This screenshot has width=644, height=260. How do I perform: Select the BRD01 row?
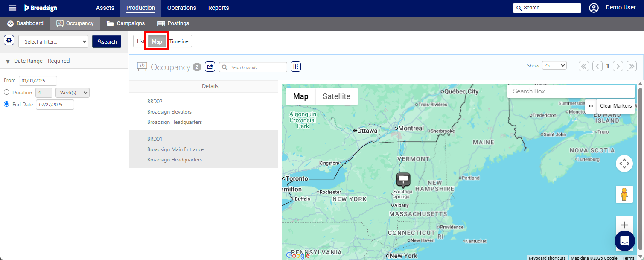204,149
